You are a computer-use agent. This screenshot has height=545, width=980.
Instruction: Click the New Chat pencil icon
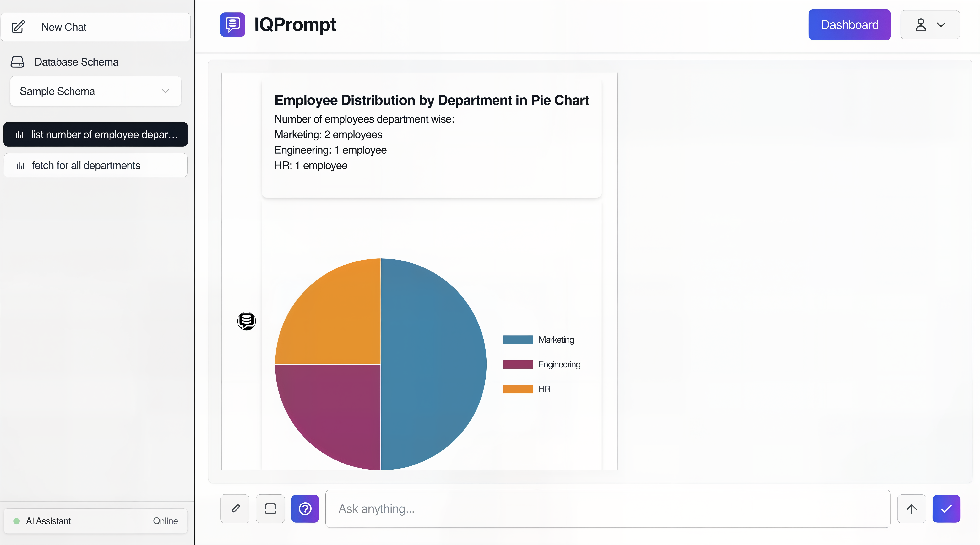click(x=18, y=27)
